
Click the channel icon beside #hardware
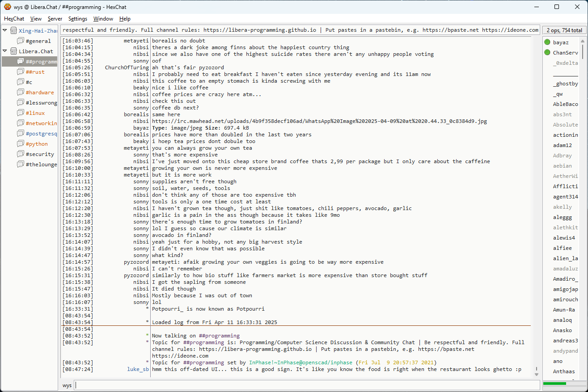point(21,93)
